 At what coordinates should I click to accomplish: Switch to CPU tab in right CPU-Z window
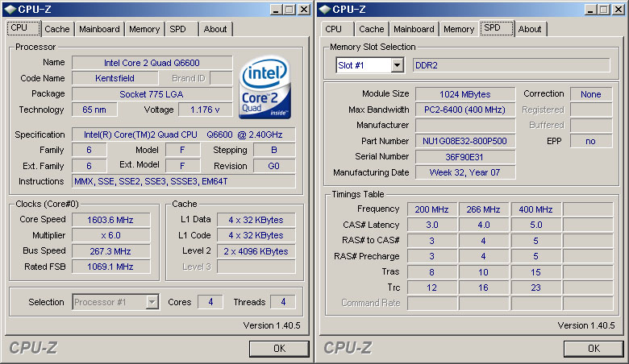[333, 29]
